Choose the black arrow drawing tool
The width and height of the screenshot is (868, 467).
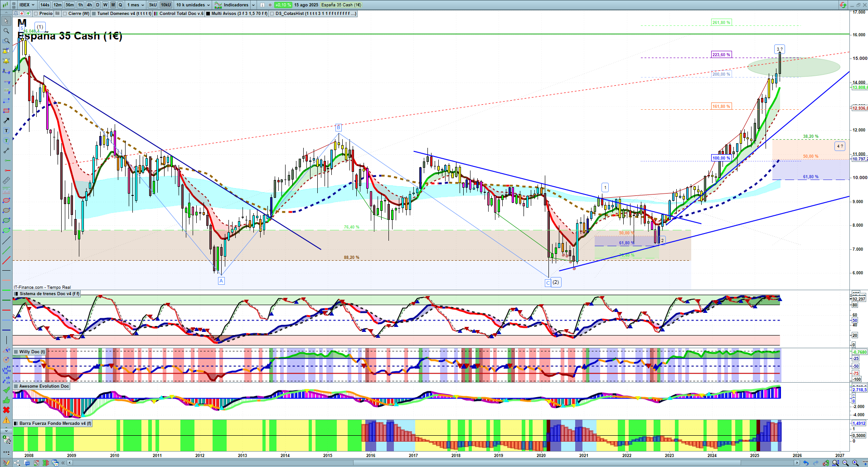click(6, 121)
